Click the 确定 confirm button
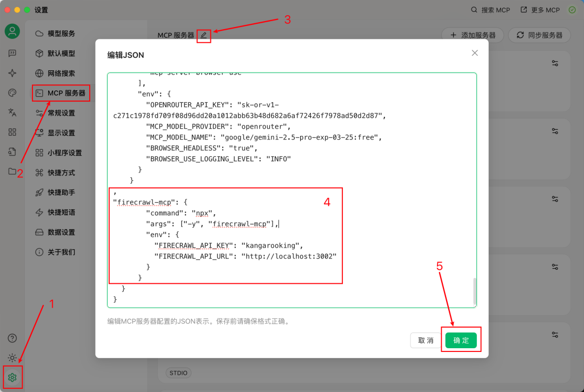The image size is (584, 392). click(461, 340)
